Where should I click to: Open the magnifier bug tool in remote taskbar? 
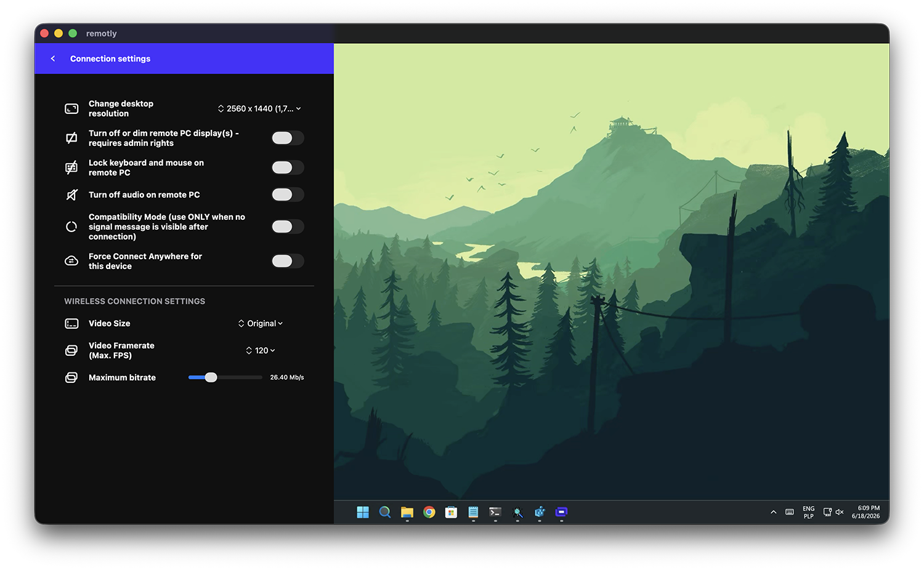pyautogui.click(x=517, y=512)
